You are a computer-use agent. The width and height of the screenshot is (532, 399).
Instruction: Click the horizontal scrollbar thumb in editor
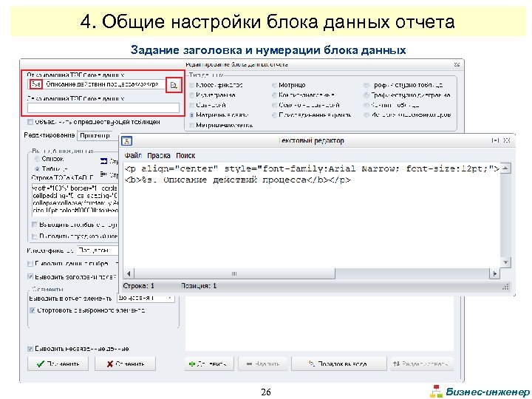(x=234, y=273)
